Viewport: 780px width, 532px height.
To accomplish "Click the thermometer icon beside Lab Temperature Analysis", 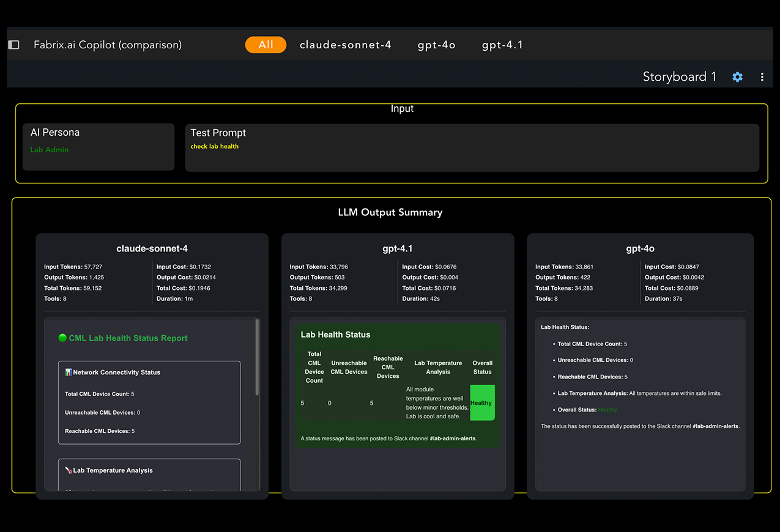I will tap(69, 470).
